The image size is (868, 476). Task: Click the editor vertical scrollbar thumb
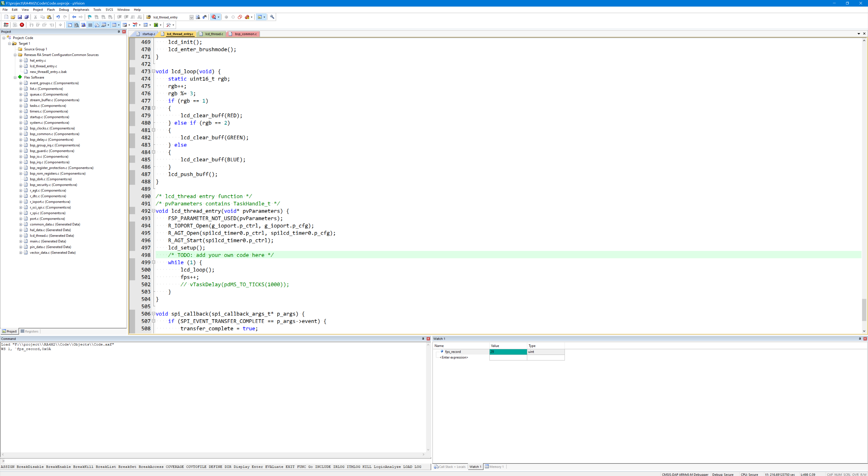coord(864,310)
